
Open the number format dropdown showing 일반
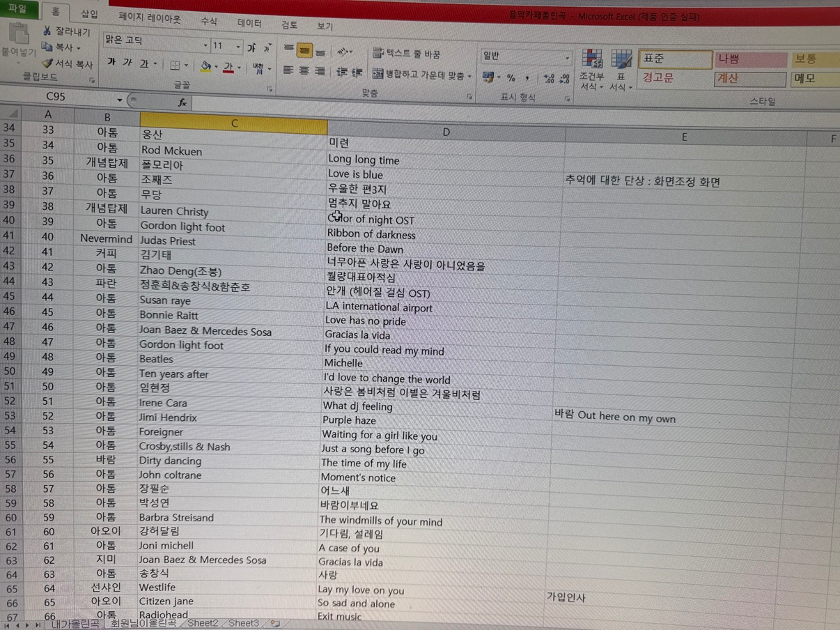pos(567,58)
